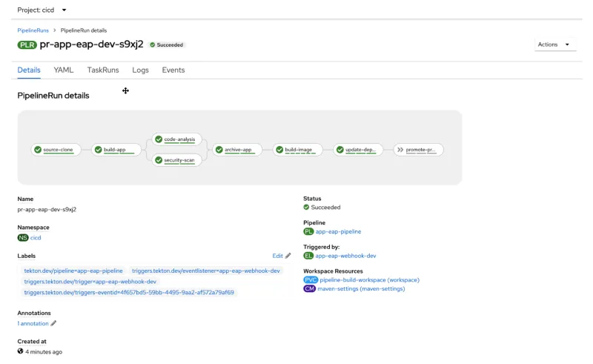Switch to the Logs tab
This screenshot has width=593, height=364.
(140, 70)
